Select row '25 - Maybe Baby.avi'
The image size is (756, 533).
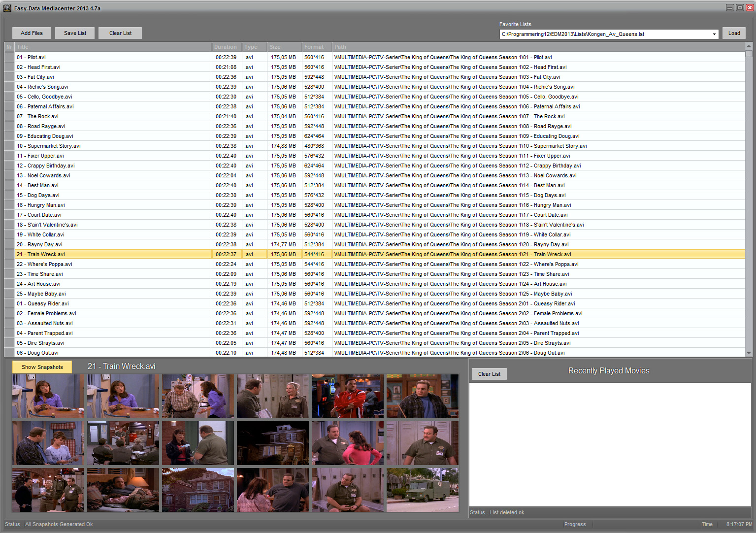(375, 294)
